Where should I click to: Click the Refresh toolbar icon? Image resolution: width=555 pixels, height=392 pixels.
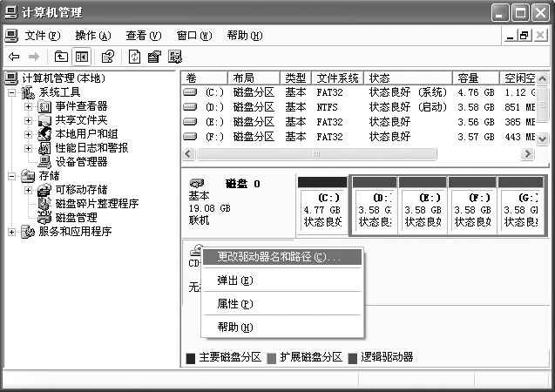[x=134, y=57]
